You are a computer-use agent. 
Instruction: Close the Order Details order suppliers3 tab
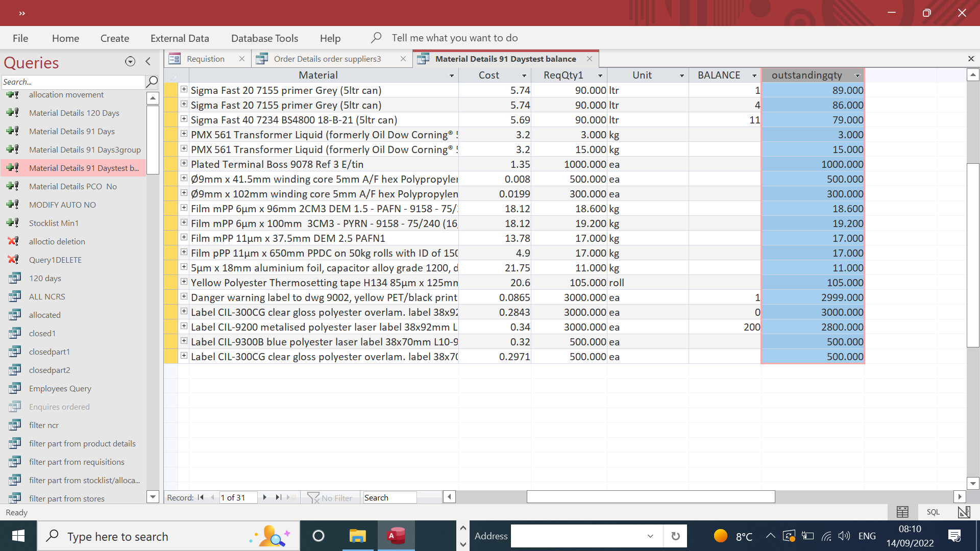403,59
